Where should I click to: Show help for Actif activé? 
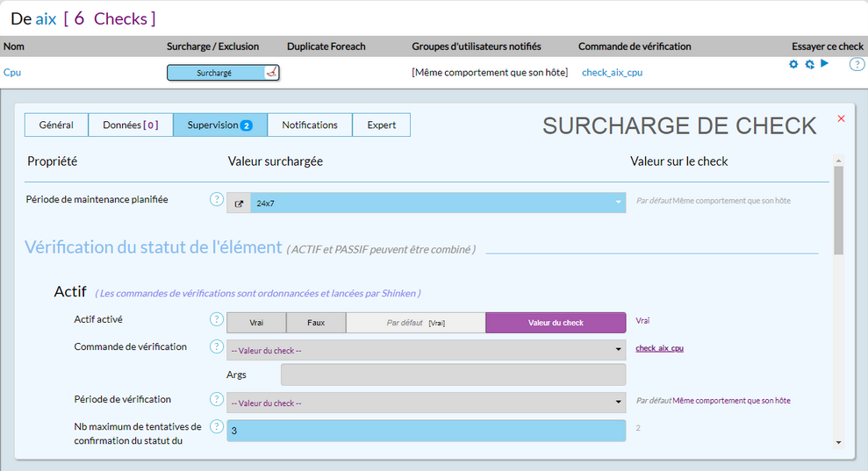tap(217, 319)
